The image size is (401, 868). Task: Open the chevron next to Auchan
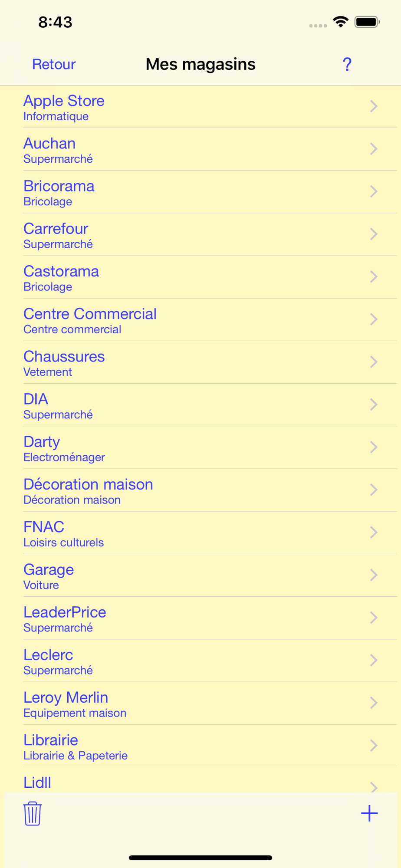pos(374,149)
